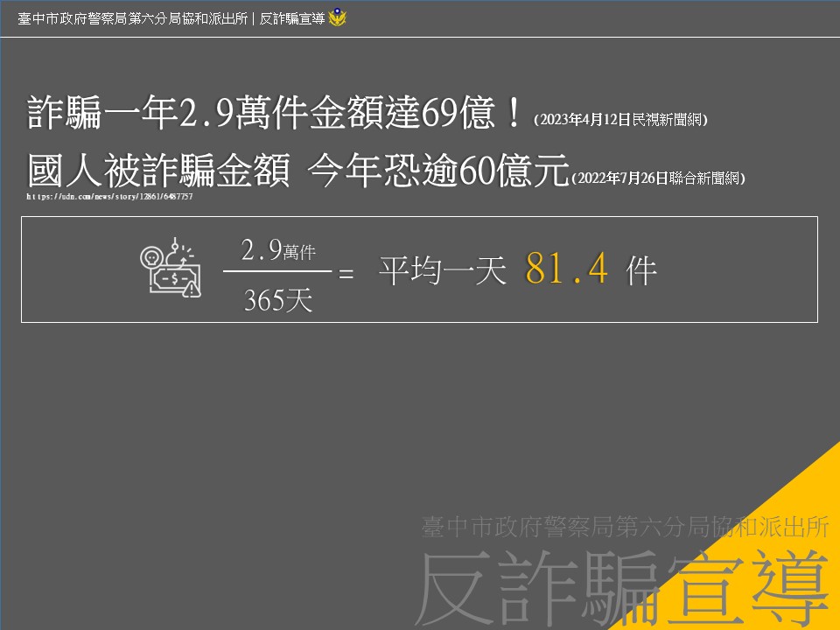Select the 2023年4月12日民視新聞網 citation
This screenshot has width=840, height=630.
[619, 121]
